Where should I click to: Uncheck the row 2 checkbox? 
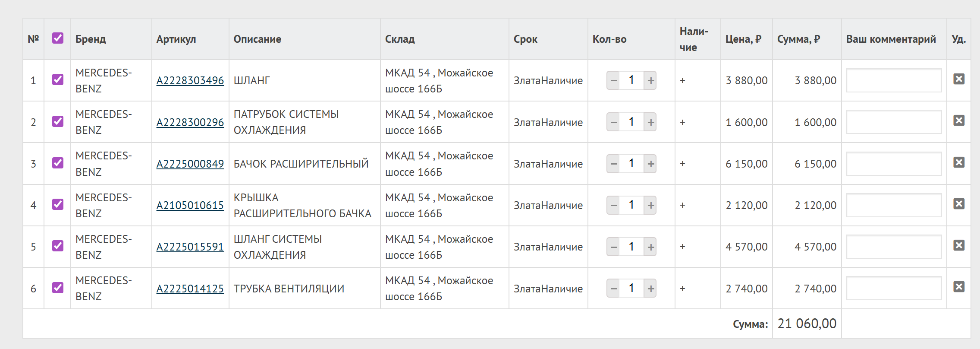click(58, 121)
